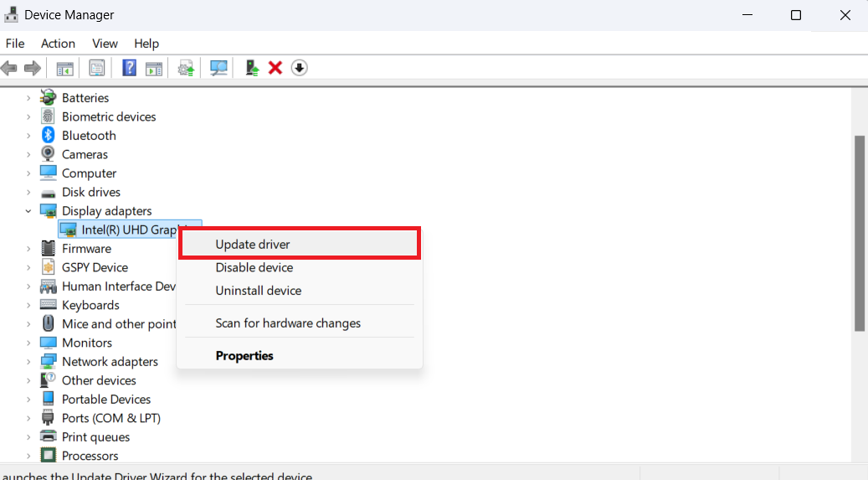Click the vertical scrollbar thumb
This screenshot has width=868, height=480.
point(859,234)
